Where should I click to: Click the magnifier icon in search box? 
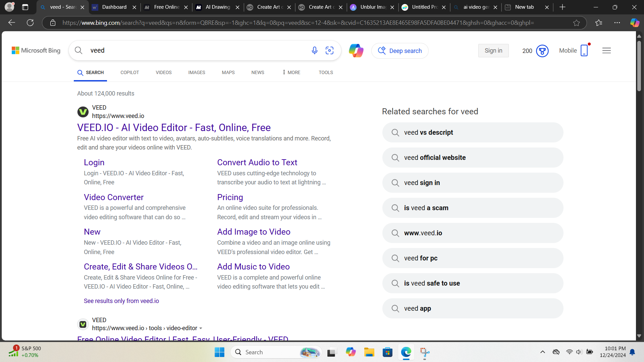point(78,50)
